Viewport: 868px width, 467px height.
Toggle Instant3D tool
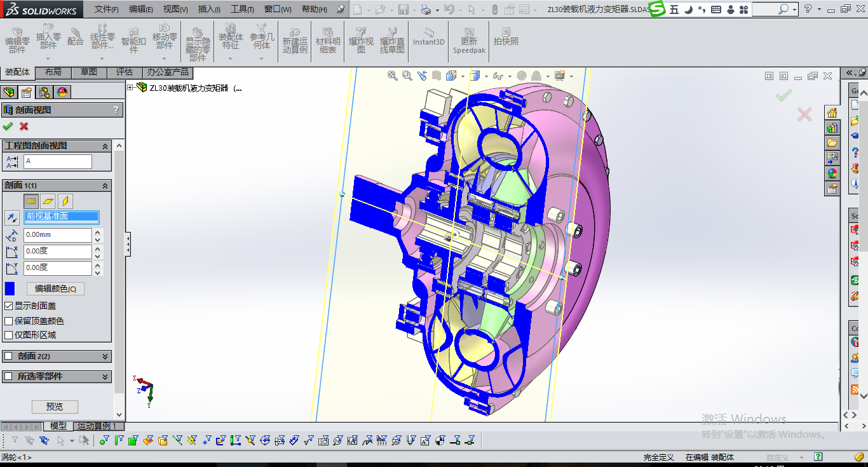coord(429,37)
